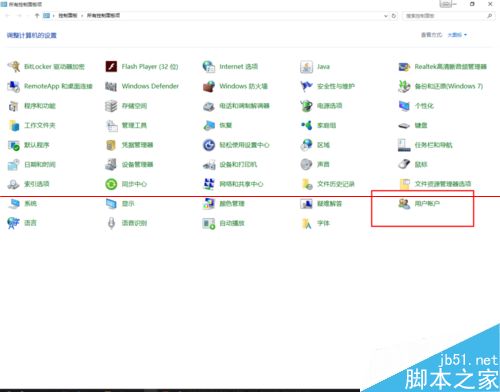Screen dimensions: 500x392
Task: Open 区域 (Region) globe icon
Action: 306,145
